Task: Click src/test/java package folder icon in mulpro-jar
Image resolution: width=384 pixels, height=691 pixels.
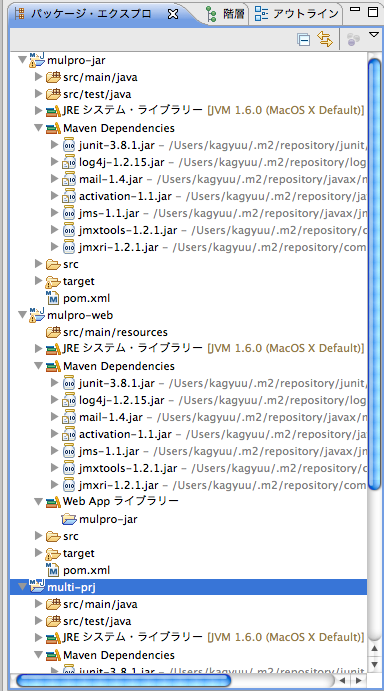Action: click(x=53, y=94)
